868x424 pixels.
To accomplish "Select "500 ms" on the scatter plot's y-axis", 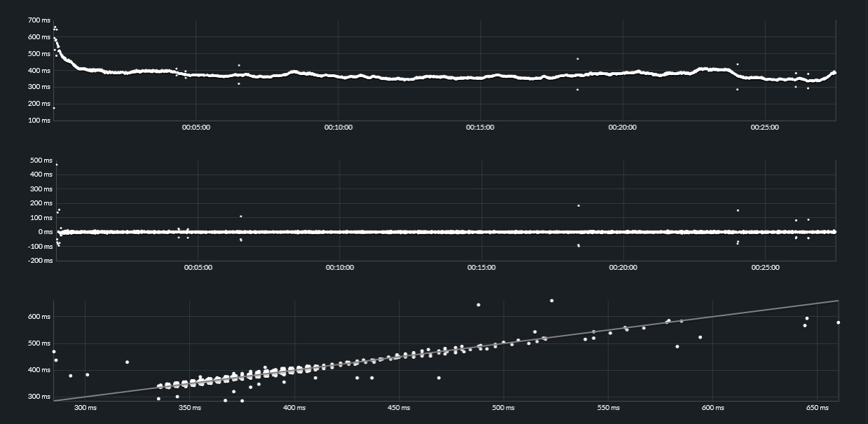I will point(39,343).
